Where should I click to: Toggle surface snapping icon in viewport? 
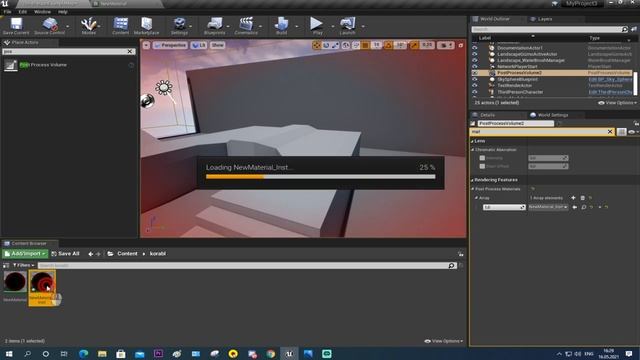click(x=356, y=45)
